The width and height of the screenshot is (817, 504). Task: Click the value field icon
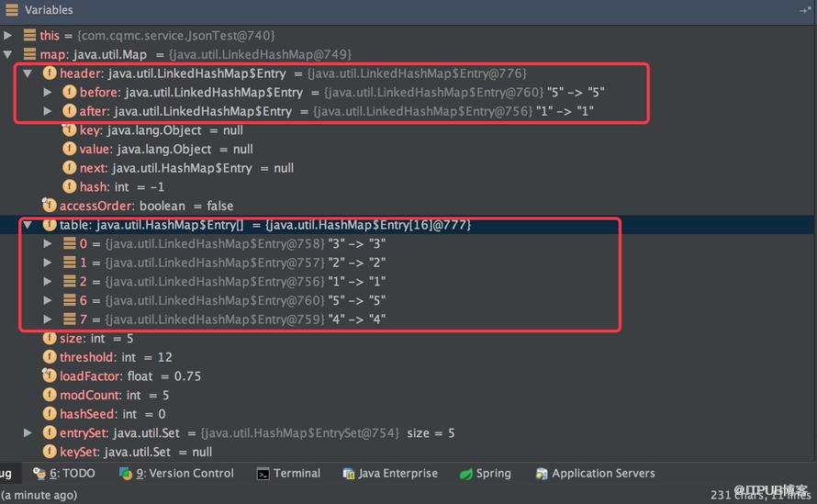[69, 149]
